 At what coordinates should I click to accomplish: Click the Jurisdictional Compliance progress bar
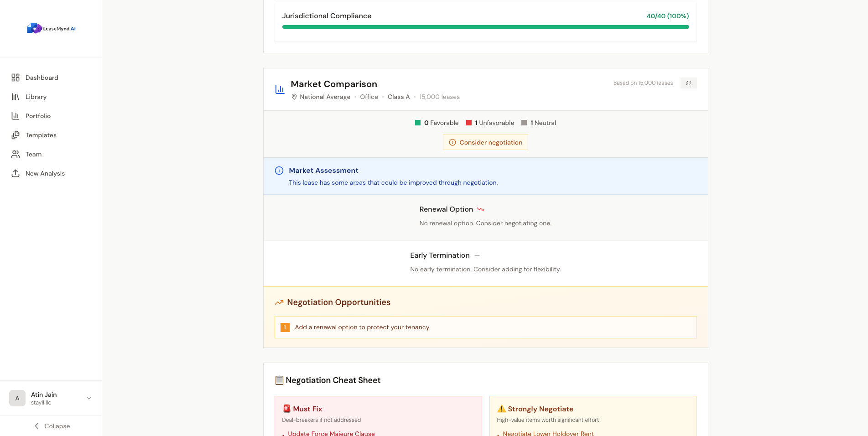point(485,27)
